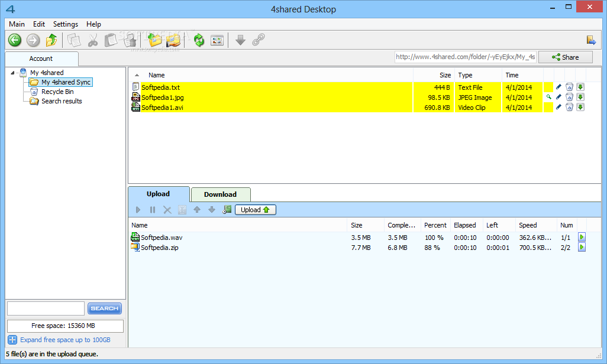Screen dimensions: 607x364
Task: Open Recycle Bin in the tree
Action: coord(57,92)
